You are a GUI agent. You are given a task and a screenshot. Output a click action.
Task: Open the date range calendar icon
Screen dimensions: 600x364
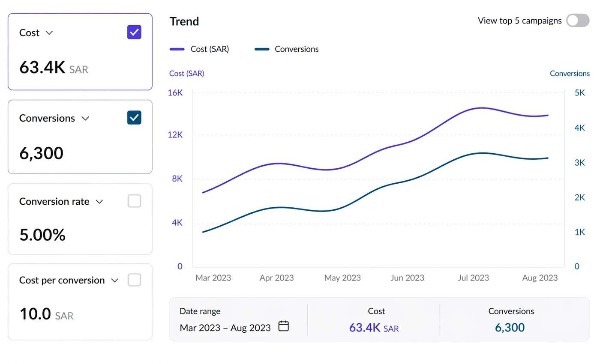point(284,326)
